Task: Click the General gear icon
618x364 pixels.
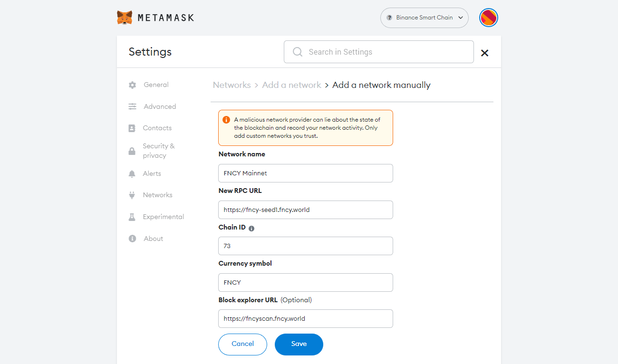Action: click(x=132, y=85)
